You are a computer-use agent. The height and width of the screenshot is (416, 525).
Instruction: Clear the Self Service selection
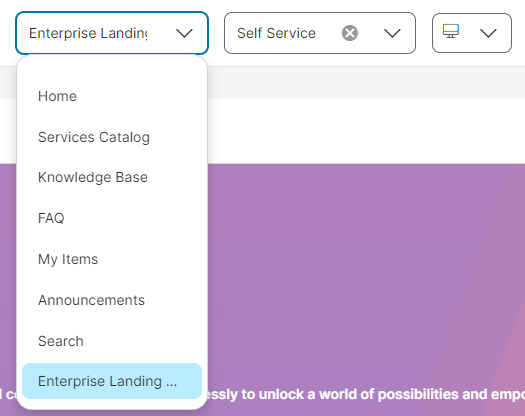pos(350,33)
